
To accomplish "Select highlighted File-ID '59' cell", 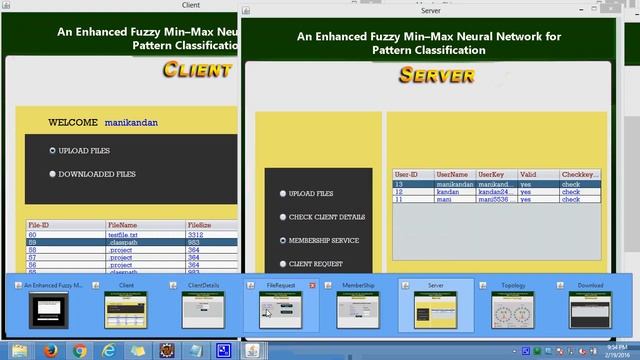I will pyautogui.click(x=66, y=242).
